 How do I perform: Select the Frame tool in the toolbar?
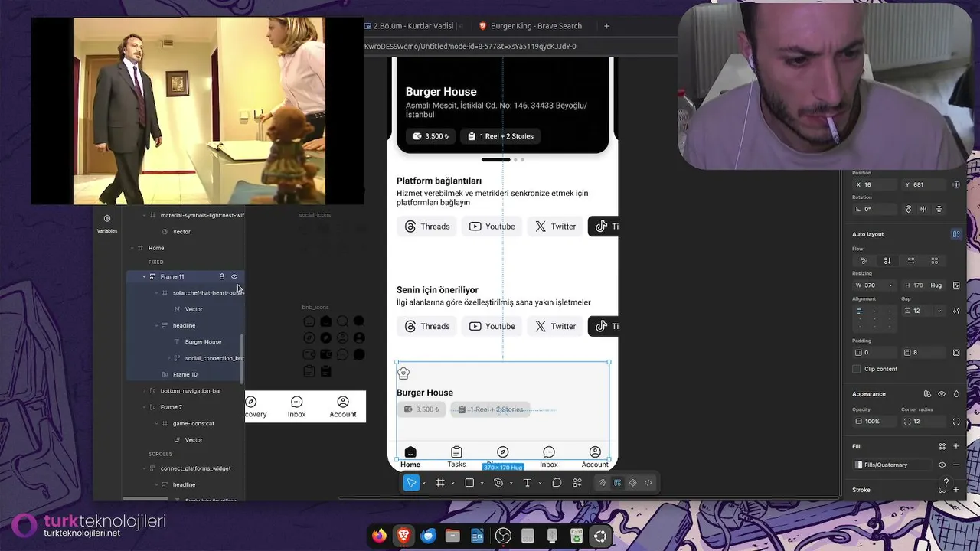coord(440,483)
